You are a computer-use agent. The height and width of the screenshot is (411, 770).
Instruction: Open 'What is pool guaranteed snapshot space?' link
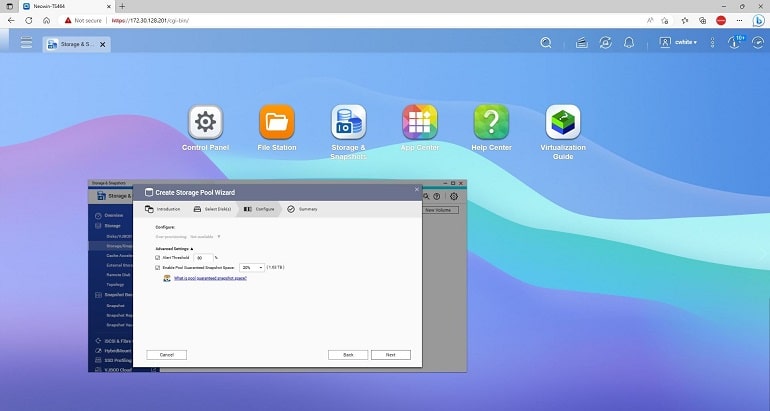click(210, 278)
